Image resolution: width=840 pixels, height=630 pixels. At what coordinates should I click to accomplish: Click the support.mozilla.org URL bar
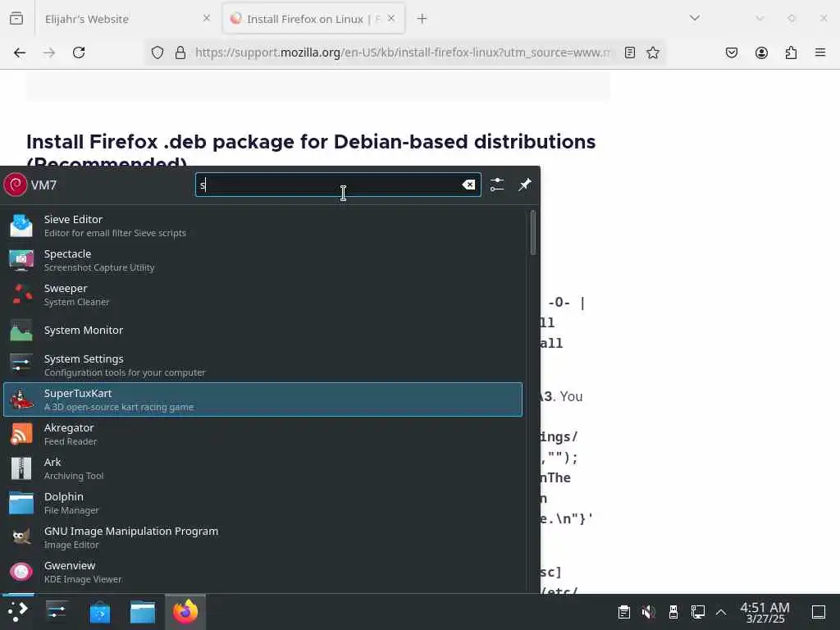[404, 52]
